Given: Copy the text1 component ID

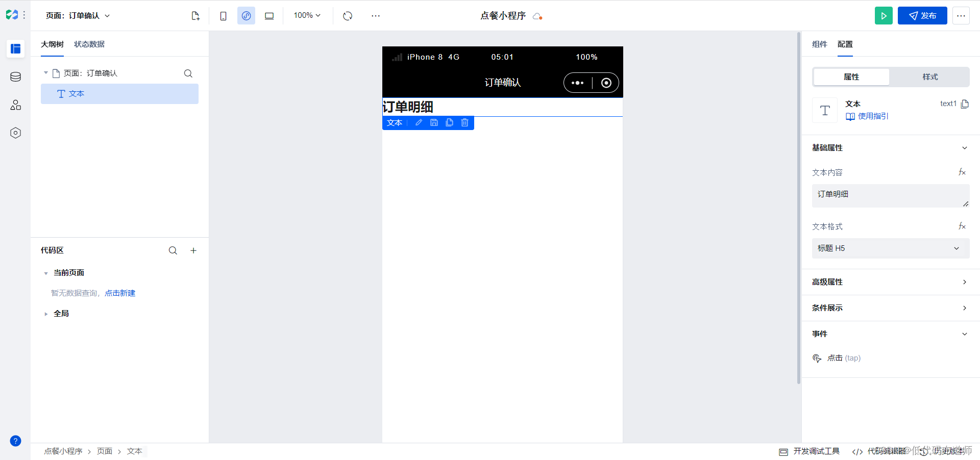Looking at the screenshot, I should (965, 104).
